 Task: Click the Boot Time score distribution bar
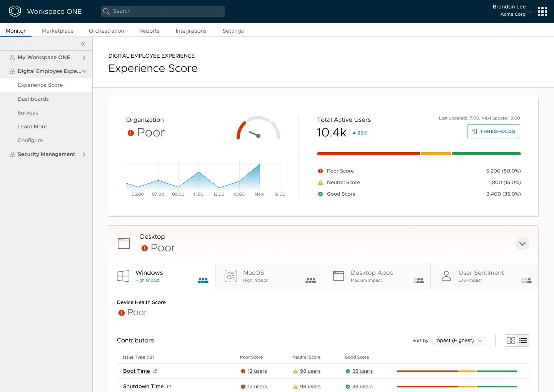pyautogui.click(x=457, y=371)
